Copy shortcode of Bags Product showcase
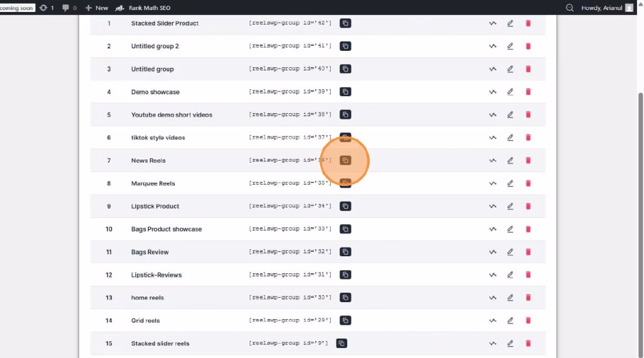 coord(345,229)
